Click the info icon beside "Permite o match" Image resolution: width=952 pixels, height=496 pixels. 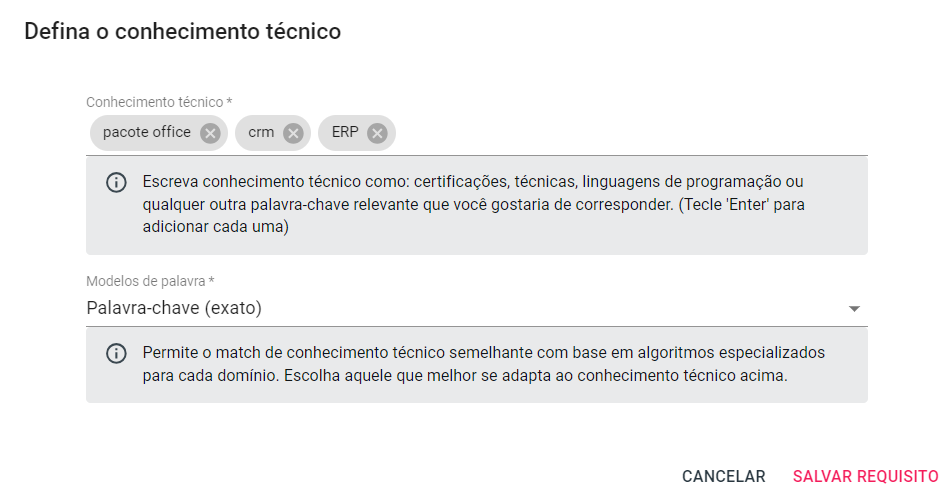click(x=116, y=354)
